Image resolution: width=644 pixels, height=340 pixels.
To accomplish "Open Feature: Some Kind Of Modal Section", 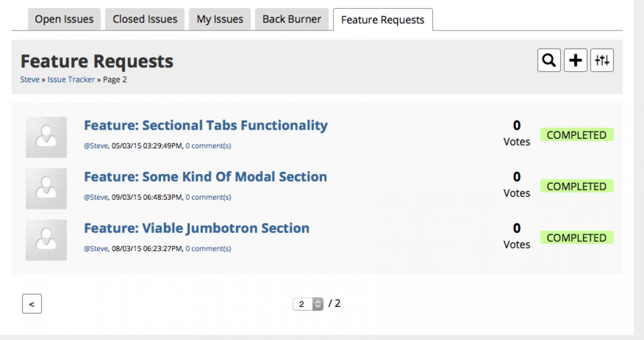I will [205, 177].
